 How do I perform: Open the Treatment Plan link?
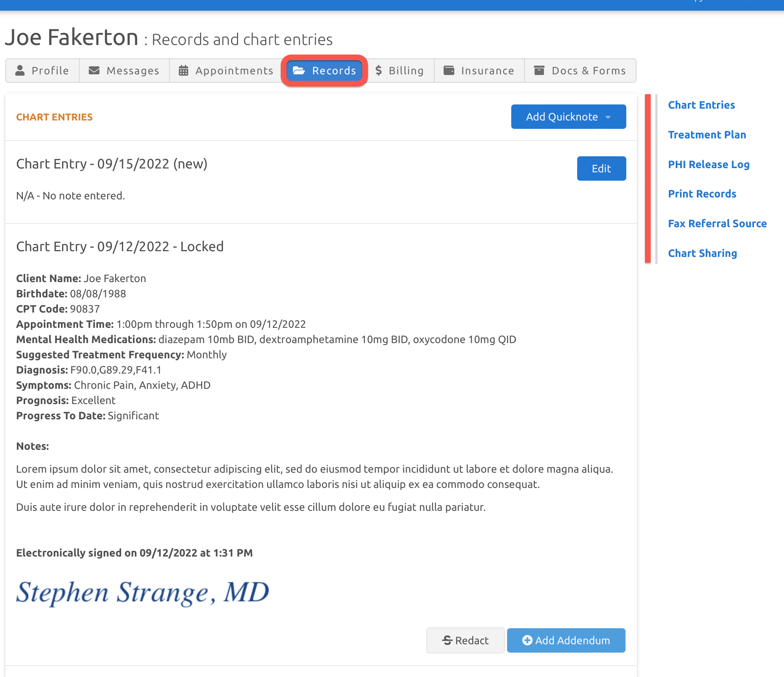[x=707, y=135]
